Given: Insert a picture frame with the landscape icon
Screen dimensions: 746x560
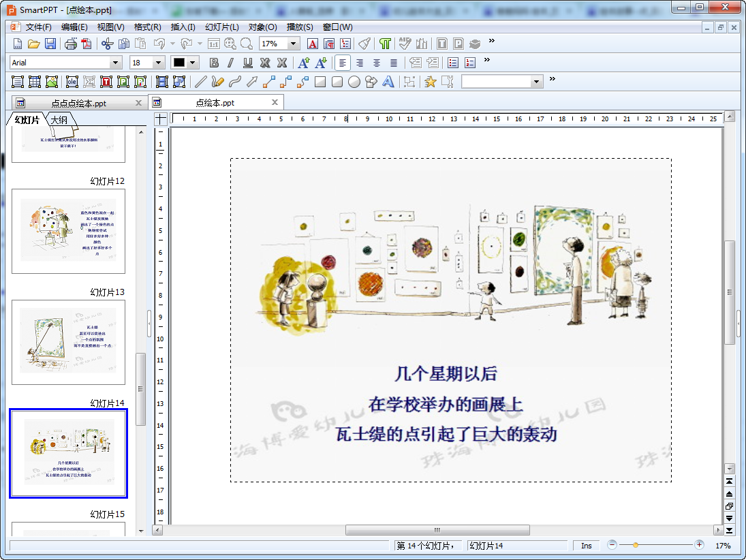Looking at the screenshot, I should [52, 82].
